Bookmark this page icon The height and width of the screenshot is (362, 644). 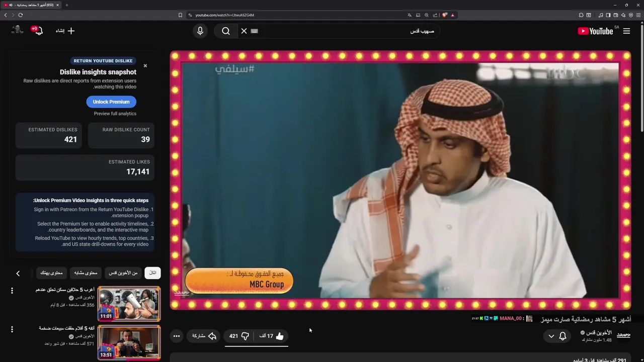tap(180, 15)
